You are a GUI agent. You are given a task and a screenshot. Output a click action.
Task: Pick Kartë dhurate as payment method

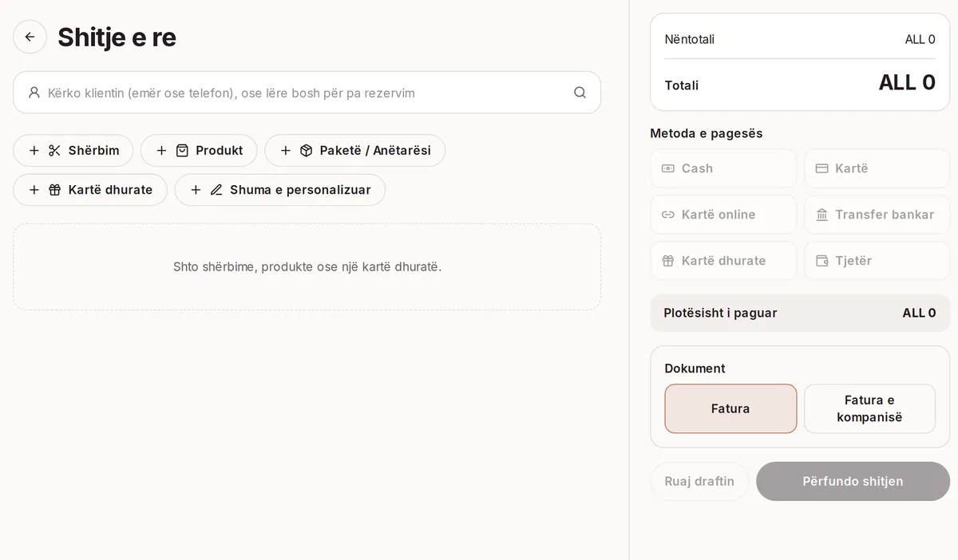723,261
